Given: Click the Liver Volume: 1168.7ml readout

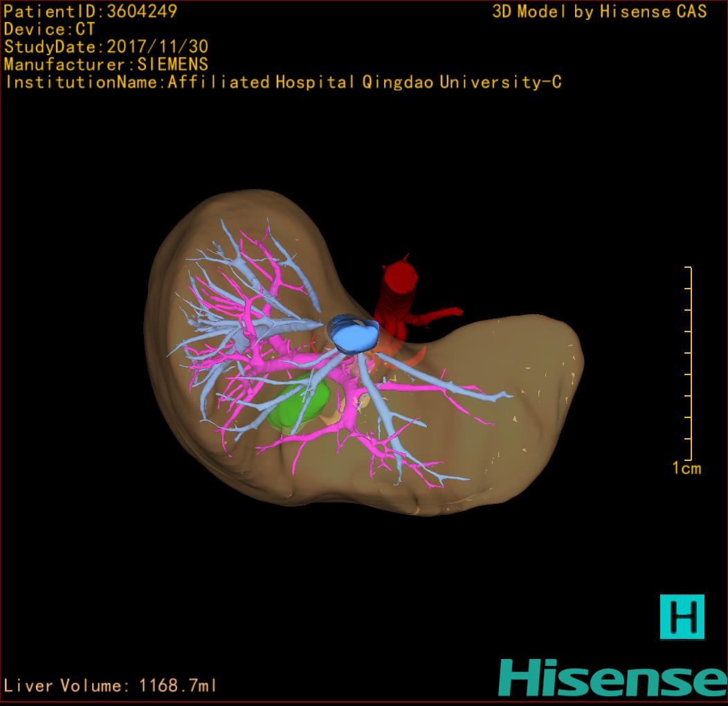Looking at the screenshot, I should [x=111, y=686].
